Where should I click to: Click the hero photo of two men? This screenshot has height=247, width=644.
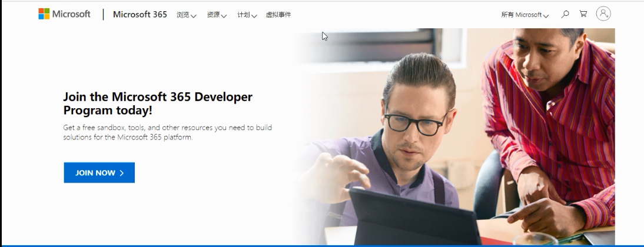[455, 136]
